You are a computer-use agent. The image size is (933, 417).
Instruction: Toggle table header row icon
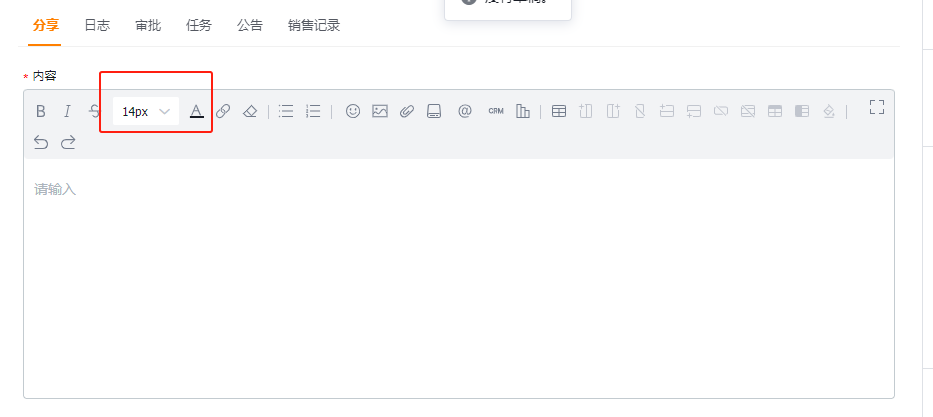775,111
